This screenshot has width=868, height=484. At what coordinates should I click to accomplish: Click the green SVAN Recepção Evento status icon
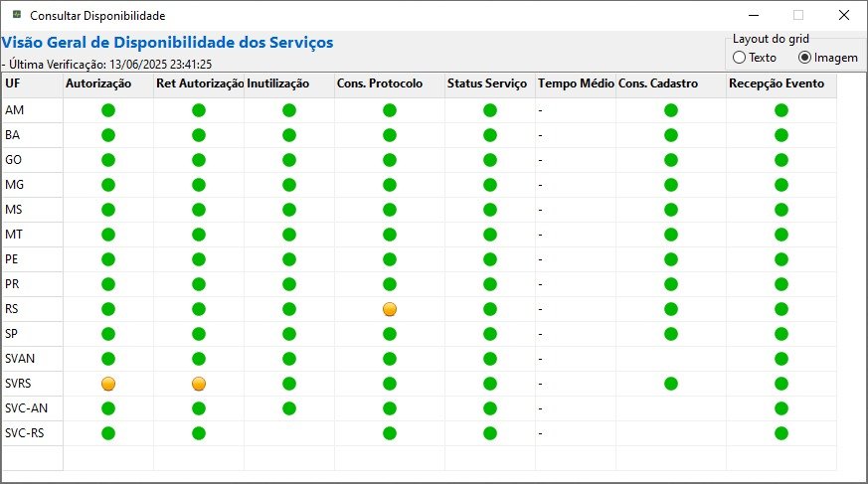(x=781, y=359)
